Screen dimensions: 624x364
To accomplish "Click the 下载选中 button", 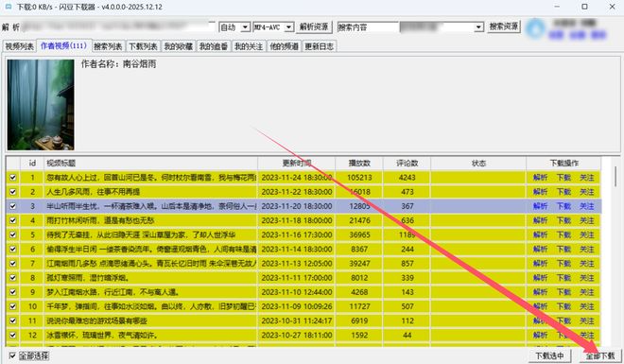I will tap(549, 355).
